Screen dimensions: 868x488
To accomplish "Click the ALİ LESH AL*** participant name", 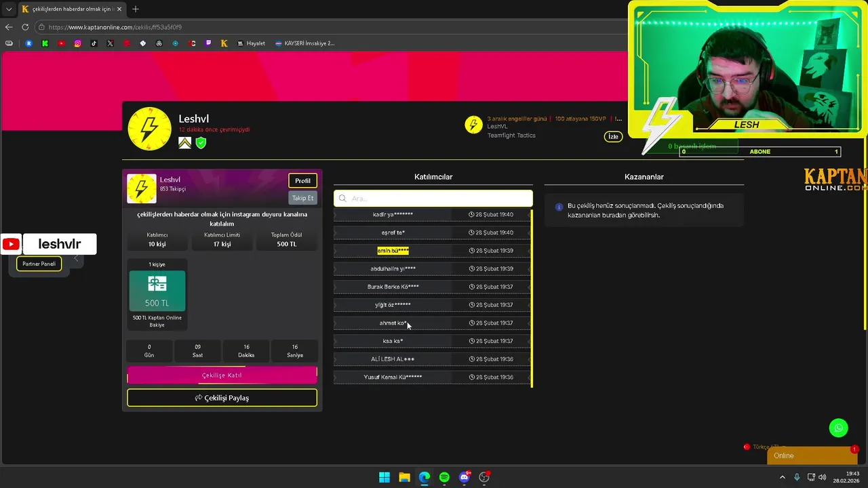I will click(393, 359).
